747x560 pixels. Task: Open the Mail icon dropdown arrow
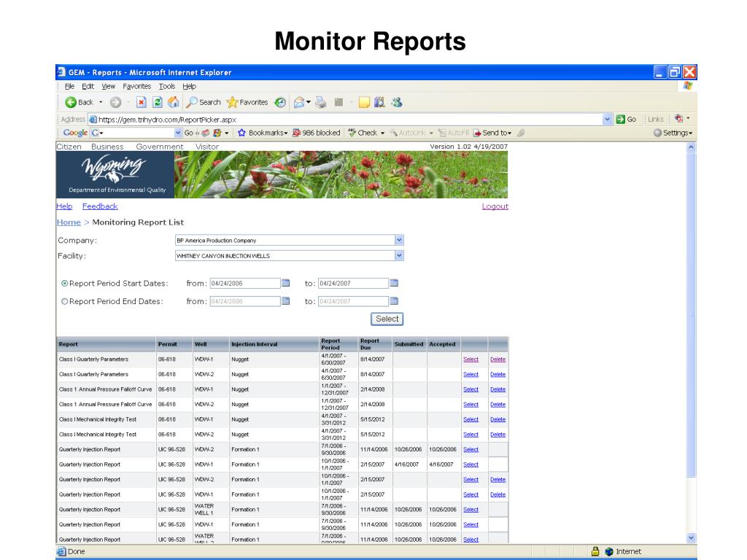(309, 102)
